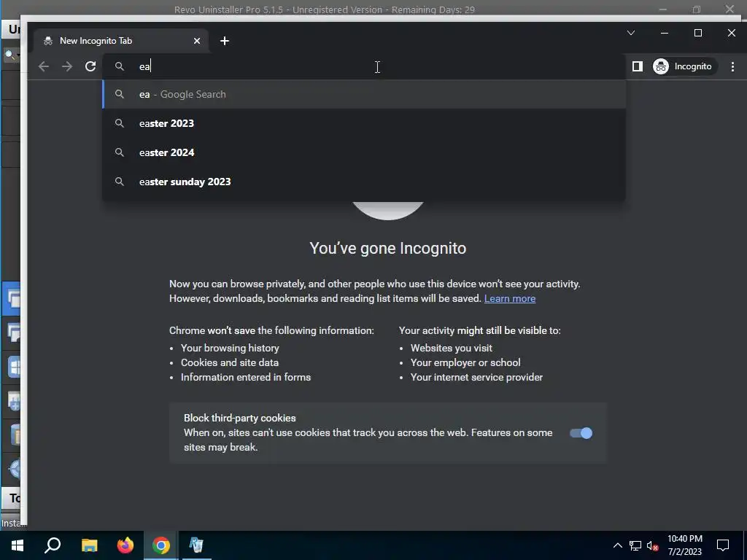Show hidden system tray icons

tap(617, 545)
